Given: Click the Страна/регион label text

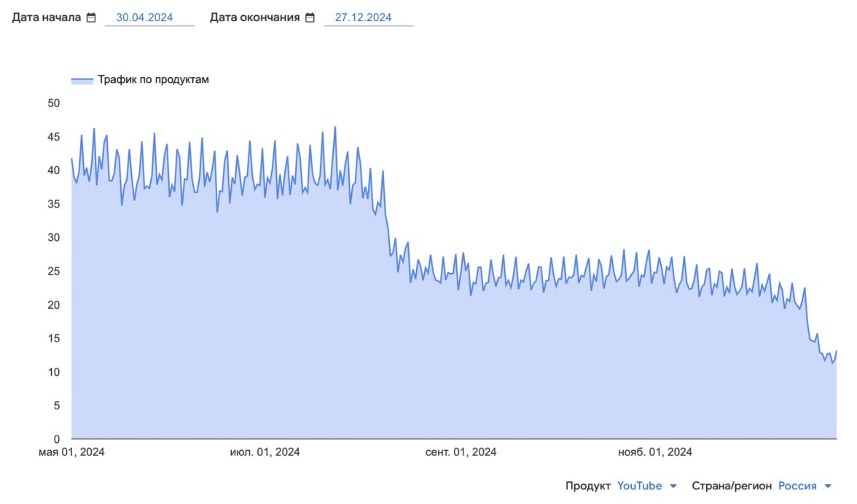Looking at the screenshot, I should point(732,486).
